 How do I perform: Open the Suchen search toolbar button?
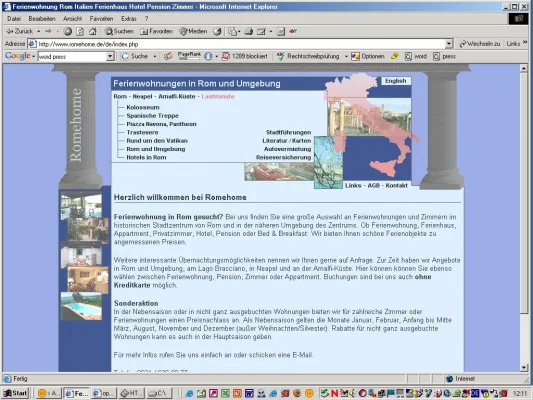(119, 32)
